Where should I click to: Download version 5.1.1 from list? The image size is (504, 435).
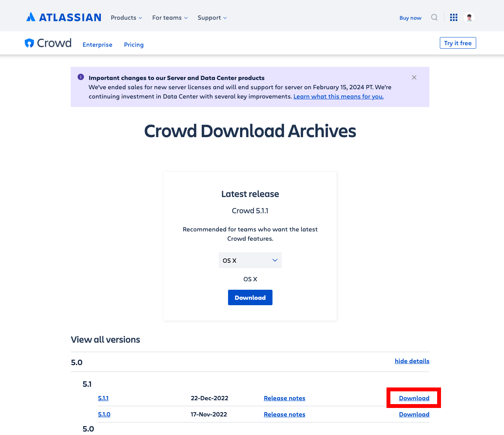coord(414,398)
